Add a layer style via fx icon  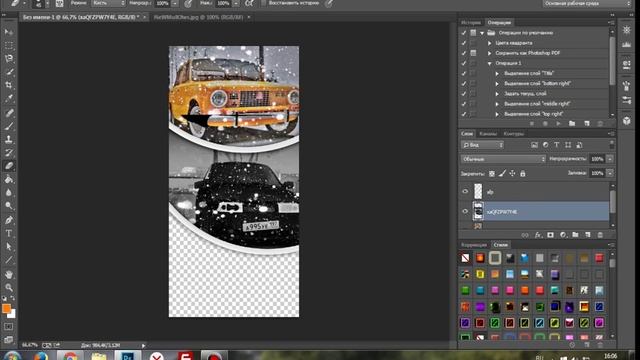[x=538, y=235]
